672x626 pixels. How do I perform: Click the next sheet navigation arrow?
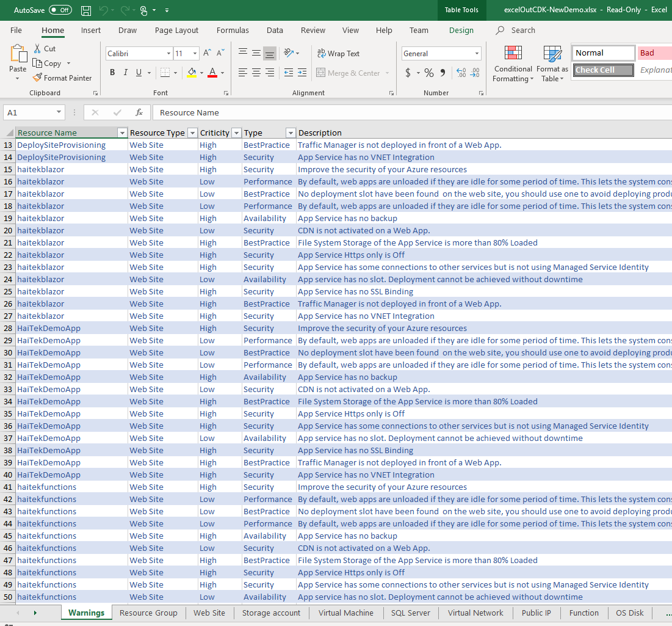click(35, 613)
